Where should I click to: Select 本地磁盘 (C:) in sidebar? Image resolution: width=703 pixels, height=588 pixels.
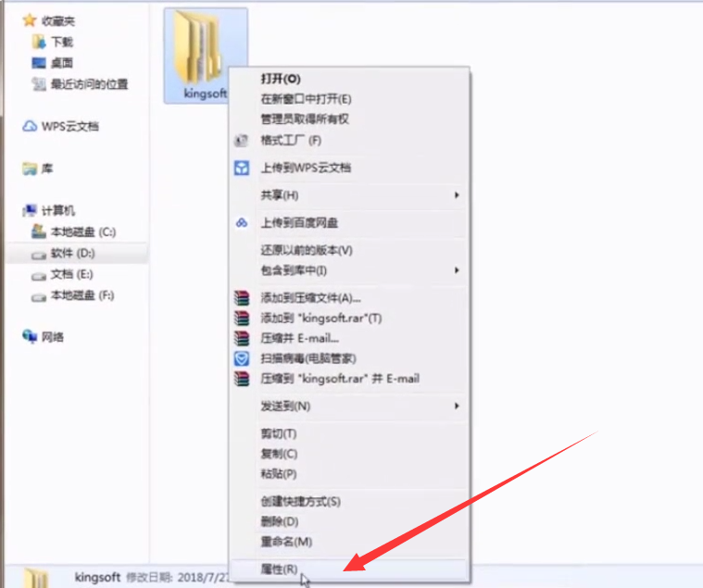(x=83, y=231)
